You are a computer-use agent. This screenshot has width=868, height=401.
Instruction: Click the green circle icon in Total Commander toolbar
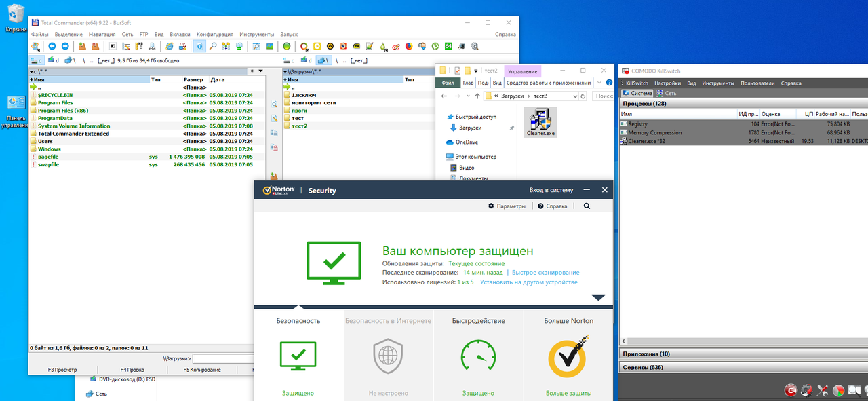[x=286, y=46]
